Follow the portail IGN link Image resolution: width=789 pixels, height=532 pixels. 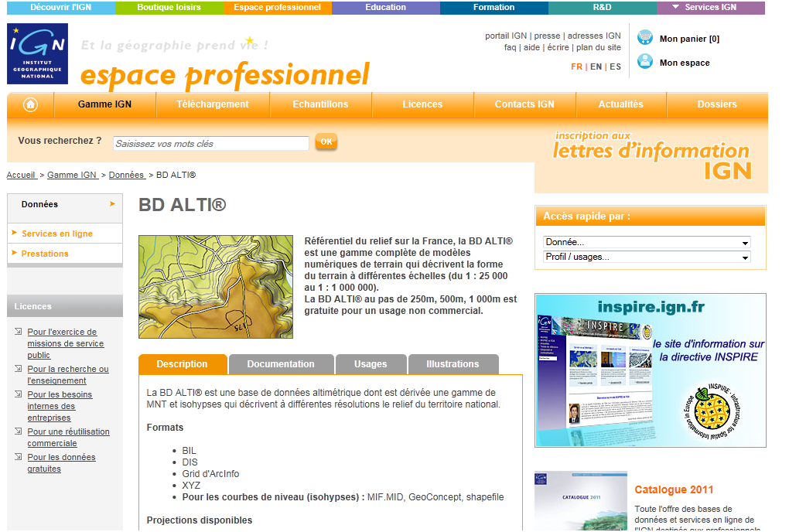506,36
